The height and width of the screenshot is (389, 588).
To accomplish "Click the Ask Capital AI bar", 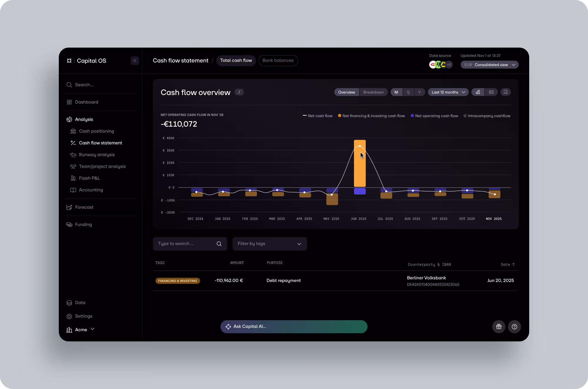I will (294, 327).
